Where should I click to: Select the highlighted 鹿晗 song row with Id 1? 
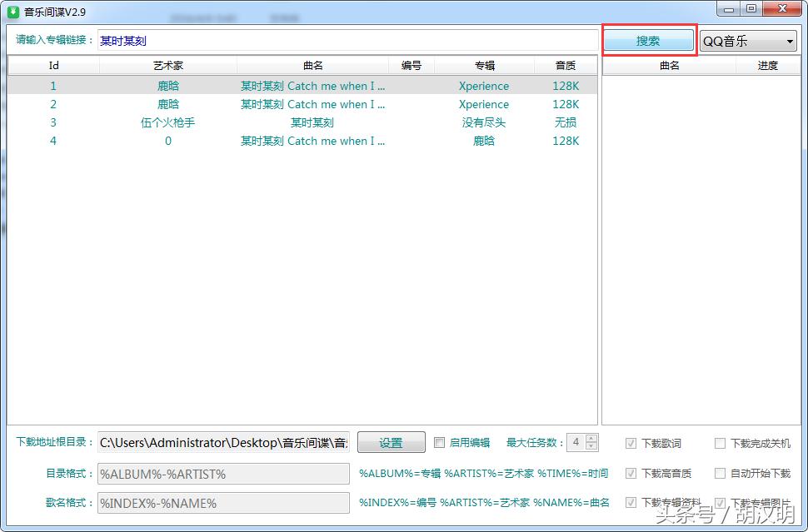coord(250,85)
